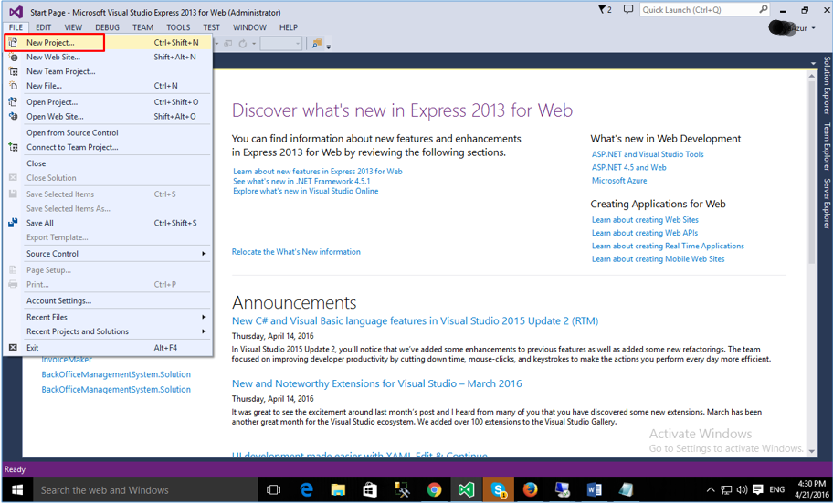Show hidden system tray icons

coord(711,489)
